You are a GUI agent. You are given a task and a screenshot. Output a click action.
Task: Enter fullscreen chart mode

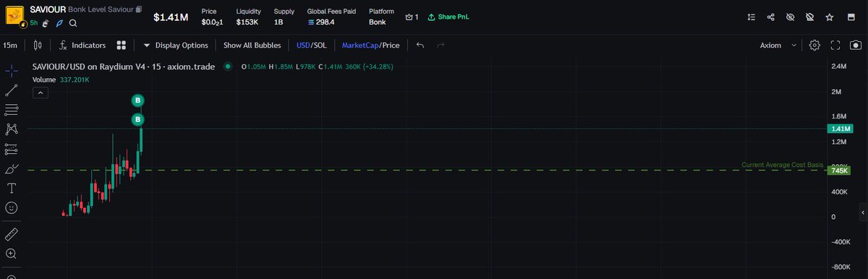coord(835,45)
